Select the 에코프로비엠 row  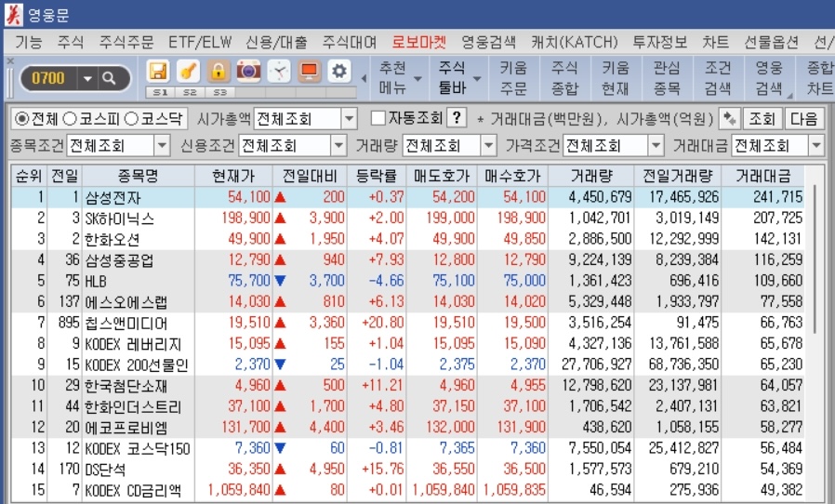click(408, 427)
